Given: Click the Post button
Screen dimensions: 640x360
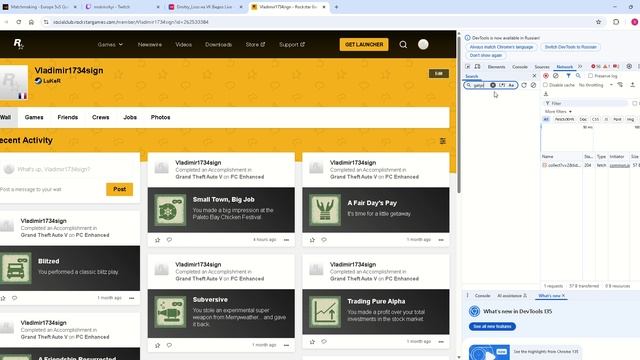Looking at the screenshot, I should (x=120, y=189).
